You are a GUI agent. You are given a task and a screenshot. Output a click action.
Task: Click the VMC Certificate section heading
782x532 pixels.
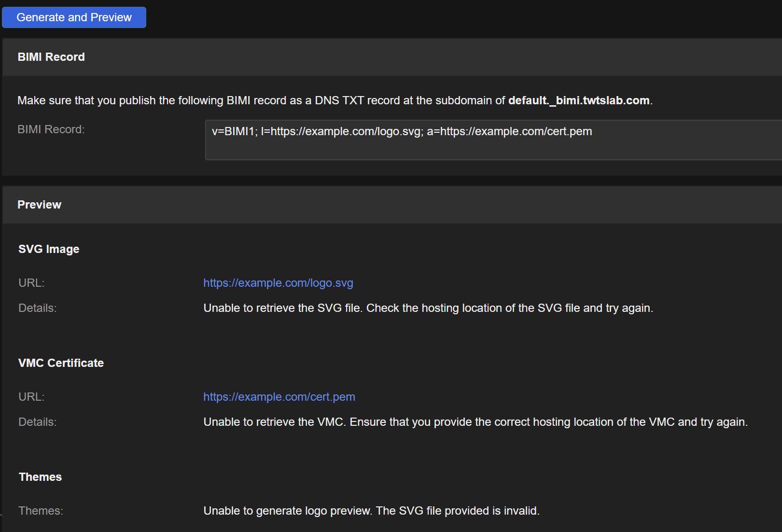[61, 363]
